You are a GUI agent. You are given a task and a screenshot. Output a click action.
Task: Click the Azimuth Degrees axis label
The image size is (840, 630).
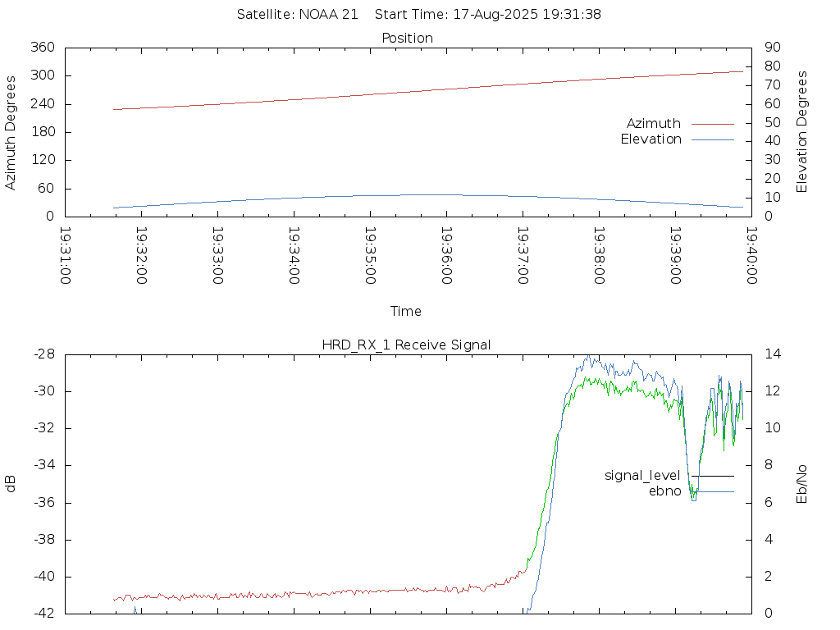click(10, 133)
